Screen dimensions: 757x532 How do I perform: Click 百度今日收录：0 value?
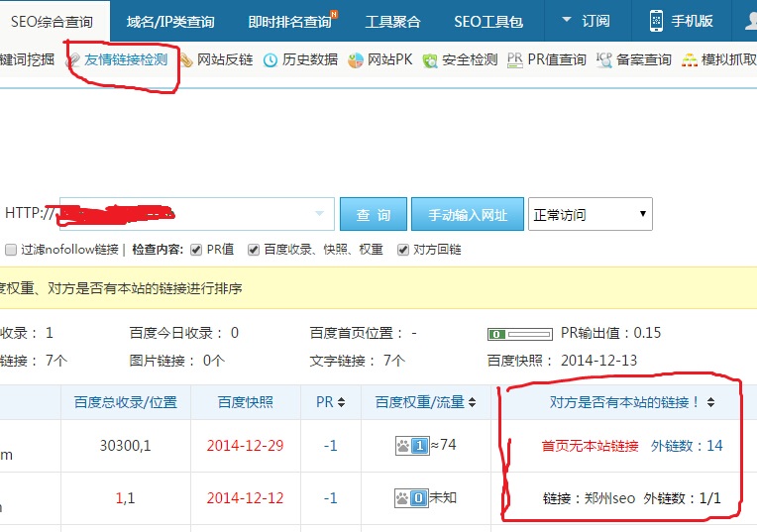coord(235,333)
